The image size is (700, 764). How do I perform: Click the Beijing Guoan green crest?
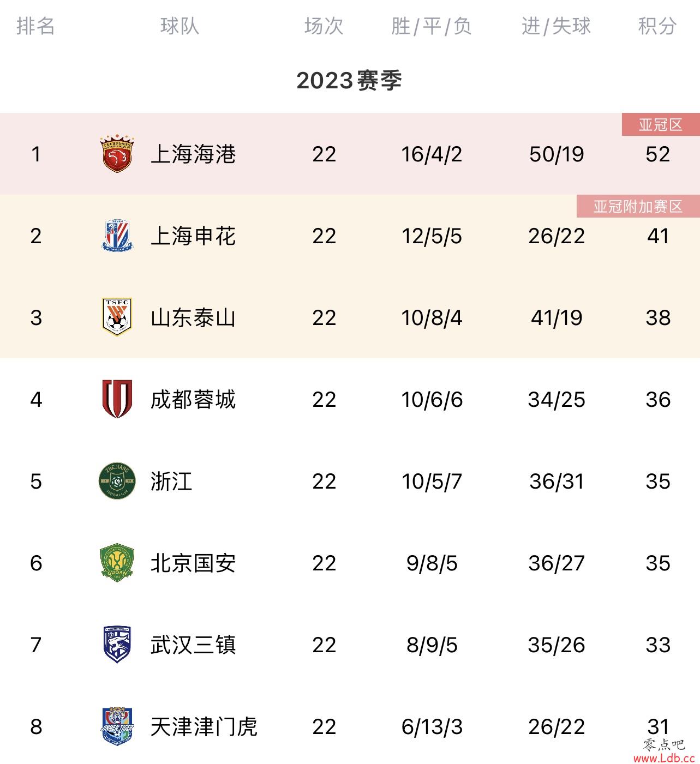pyautogui.click(x=117, y=563)
